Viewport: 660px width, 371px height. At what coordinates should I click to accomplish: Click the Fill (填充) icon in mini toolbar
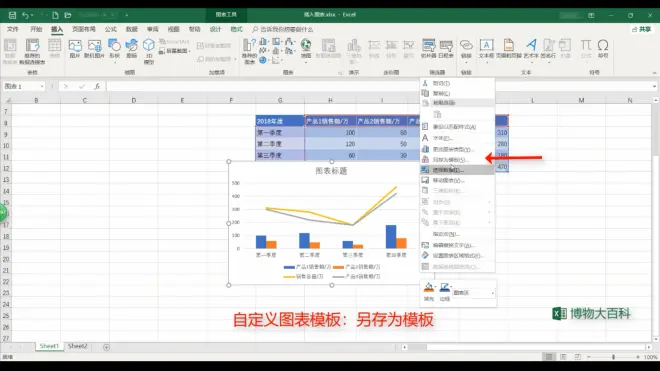click(428, 291)
